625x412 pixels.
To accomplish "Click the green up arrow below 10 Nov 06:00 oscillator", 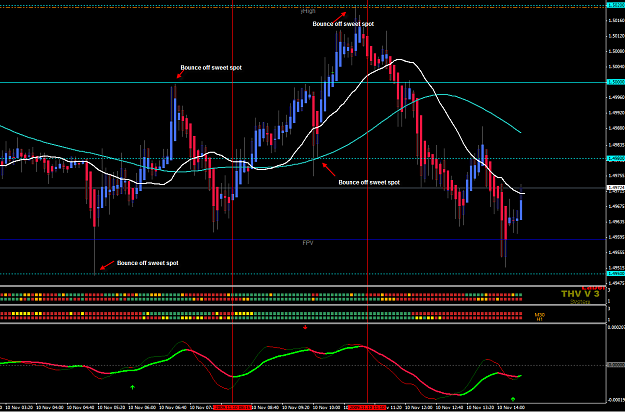I will coord(132,387).
